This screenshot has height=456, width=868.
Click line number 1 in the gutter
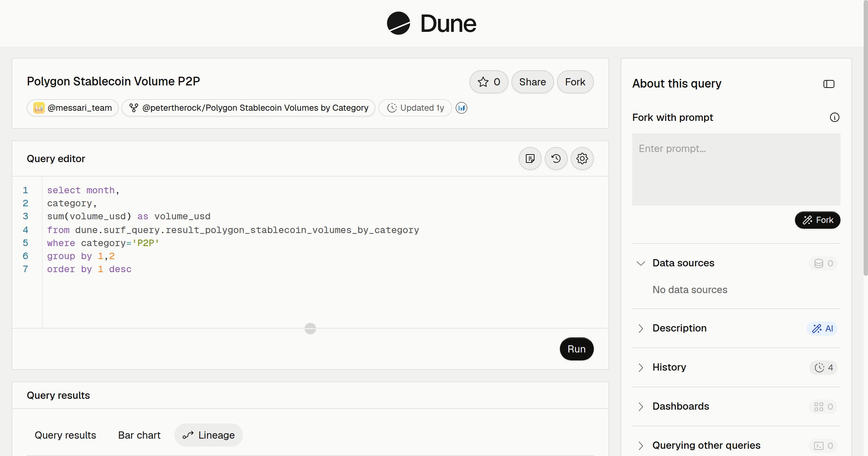(x=25, y=190)
